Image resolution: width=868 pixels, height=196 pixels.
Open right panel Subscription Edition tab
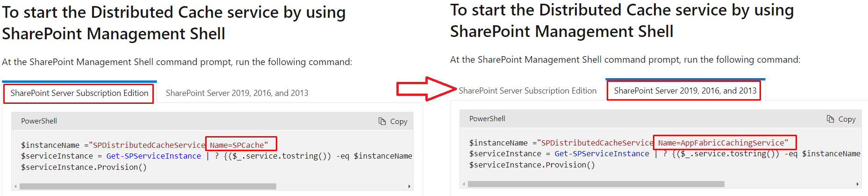[x=528, y=91]
